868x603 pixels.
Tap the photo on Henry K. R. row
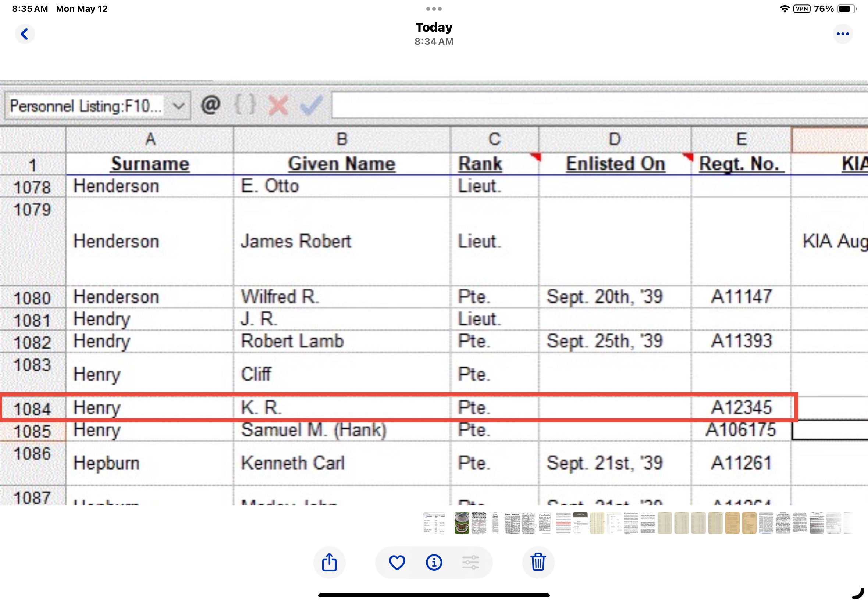pyautogui.click(x=399, y=407)
